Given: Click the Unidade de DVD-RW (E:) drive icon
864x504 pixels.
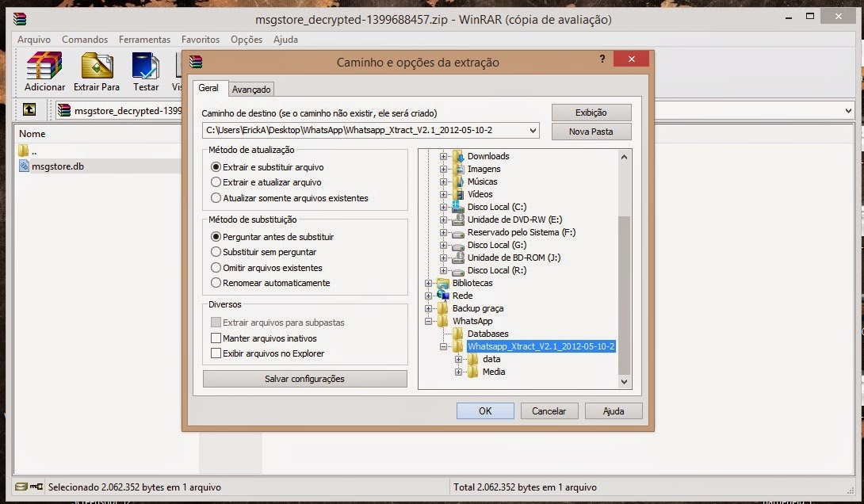Looking at the screenshot, I should click(x=458, y=220).
